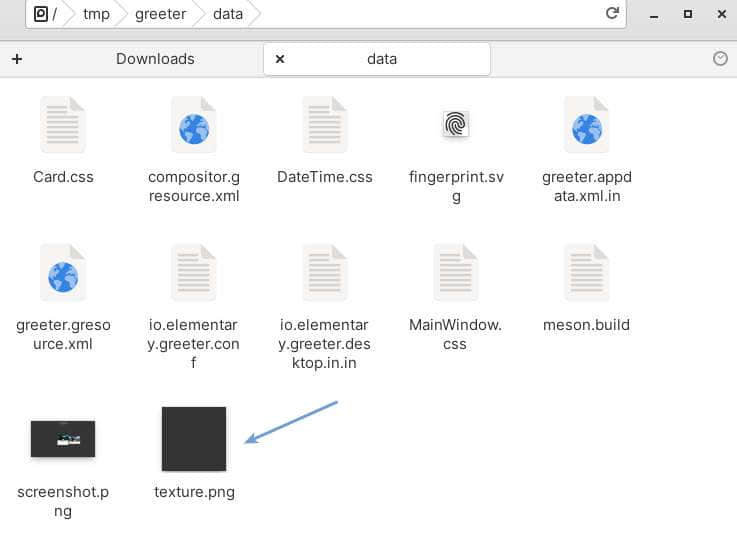
Task: Maximize the file manager window
Action: tap(688, 14)
